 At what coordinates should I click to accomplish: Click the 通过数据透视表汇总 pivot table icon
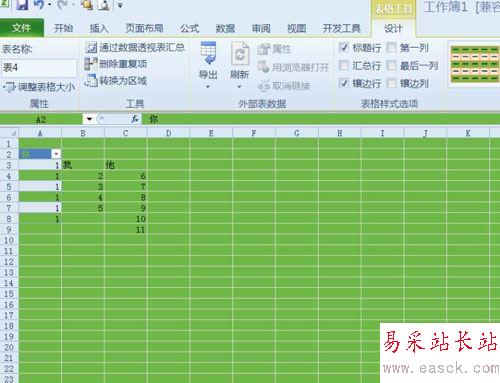[x=91, y=48]
